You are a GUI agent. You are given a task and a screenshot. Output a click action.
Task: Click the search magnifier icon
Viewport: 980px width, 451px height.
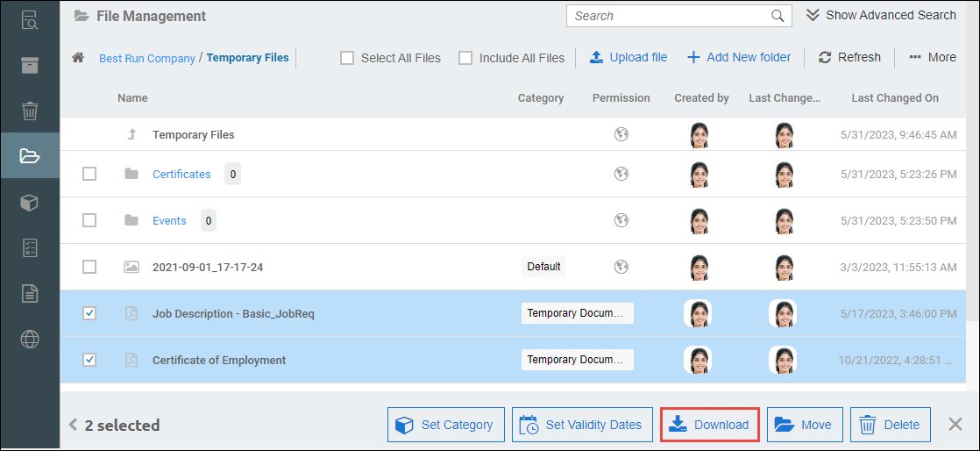point(778,16)
